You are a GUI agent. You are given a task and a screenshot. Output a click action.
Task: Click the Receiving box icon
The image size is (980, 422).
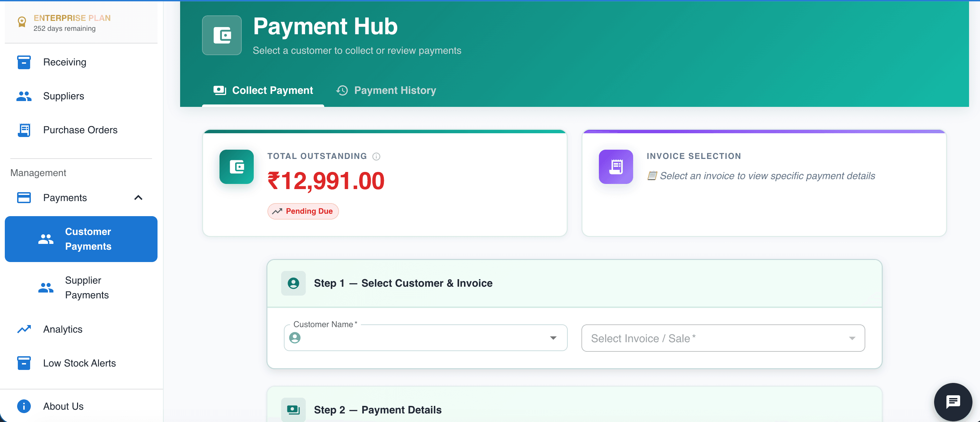[x=24, y=62]
